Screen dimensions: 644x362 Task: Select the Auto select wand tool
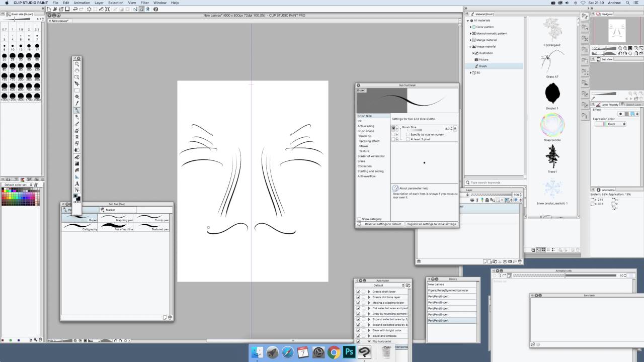[x=77, y=97]
